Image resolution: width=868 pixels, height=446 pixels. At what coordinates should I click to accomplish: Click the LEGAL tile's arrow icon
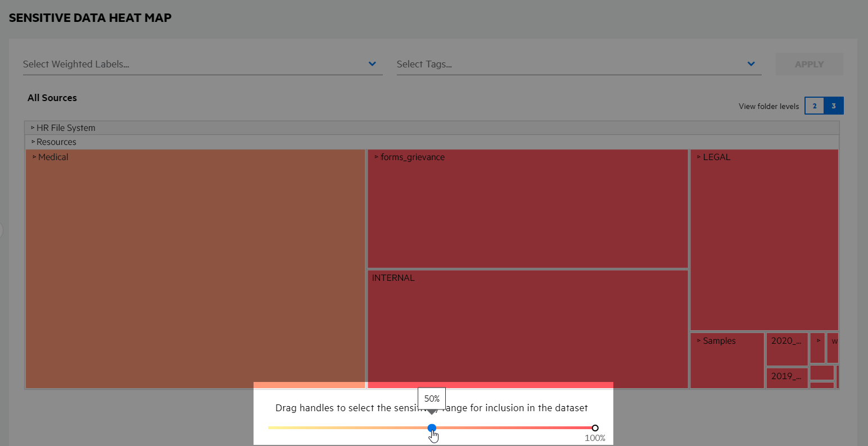point(699,157)
